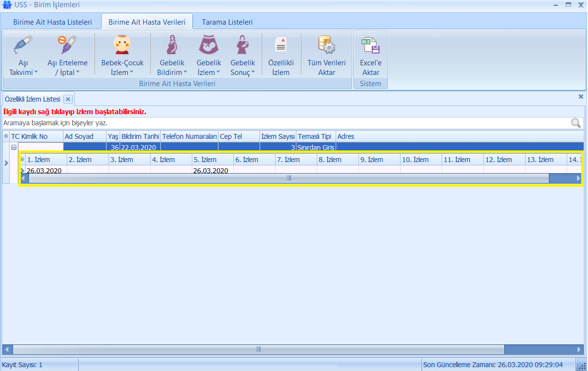Expand the Aşı Takvimi dropdown arrow
Screen dimensions: 588x371
click(36, 73)
